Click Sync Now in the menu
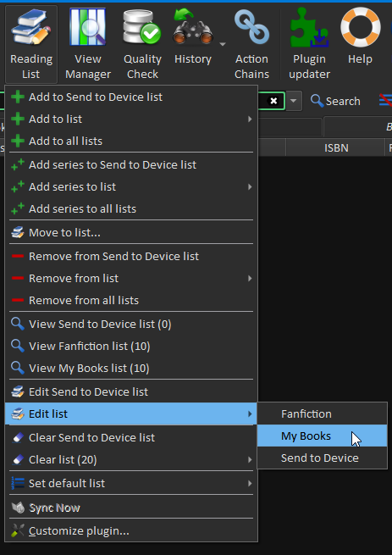Viewport: 392px width, 555px height. click(x=131, y=508)
